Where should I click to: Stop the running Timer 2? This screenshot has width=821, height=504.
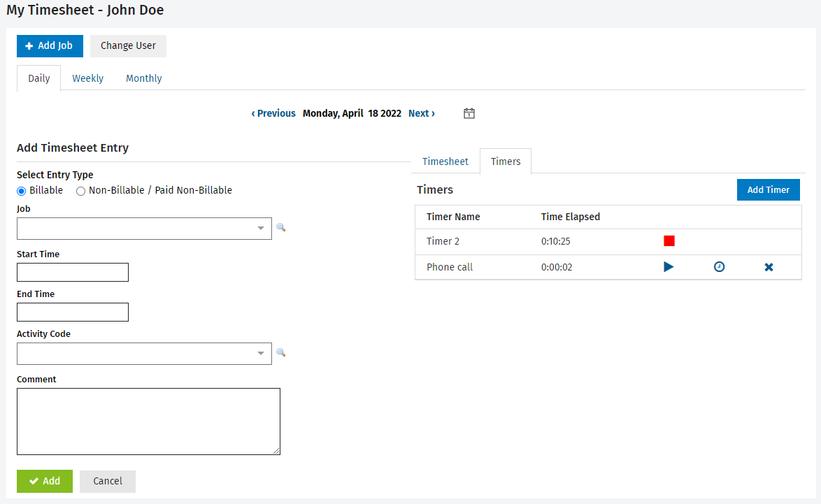click(x=669, y=240)
